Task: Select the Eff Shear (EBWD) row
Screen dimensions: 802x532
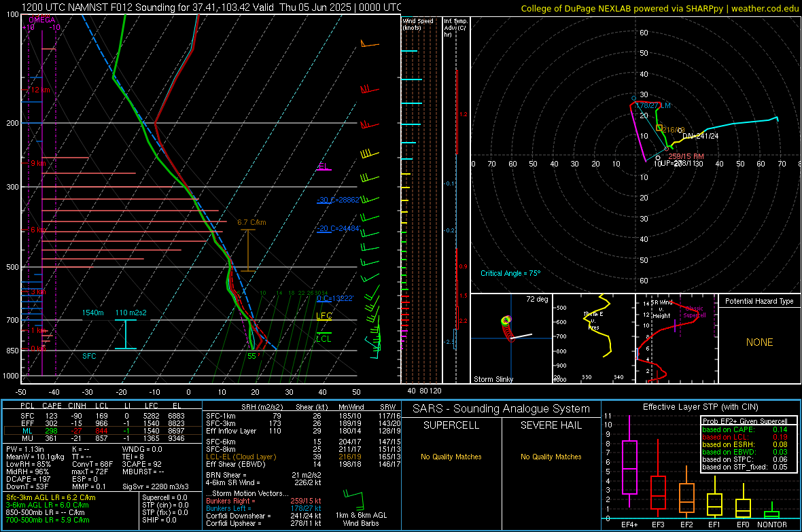Action: (x=303, y=464)
